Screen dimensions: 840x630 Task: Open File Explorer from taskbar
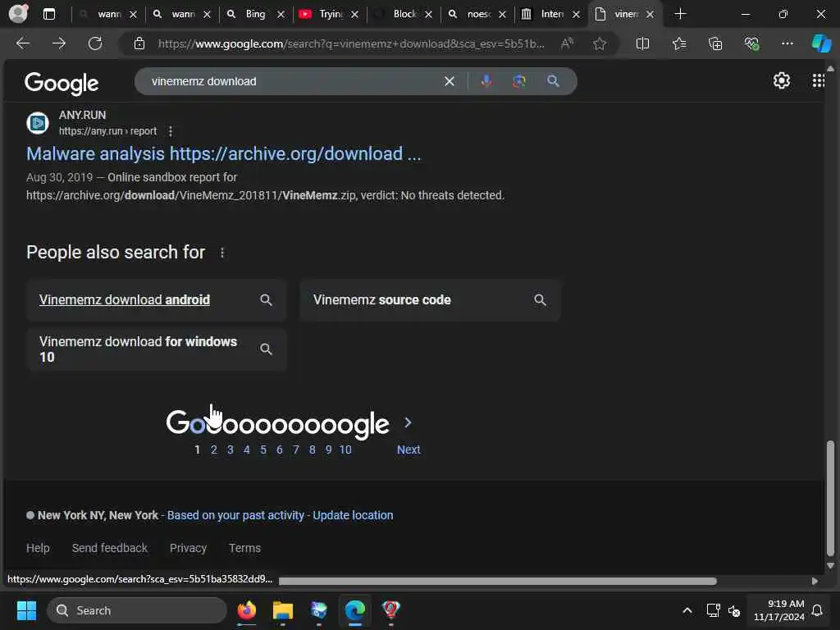[283, 610]
